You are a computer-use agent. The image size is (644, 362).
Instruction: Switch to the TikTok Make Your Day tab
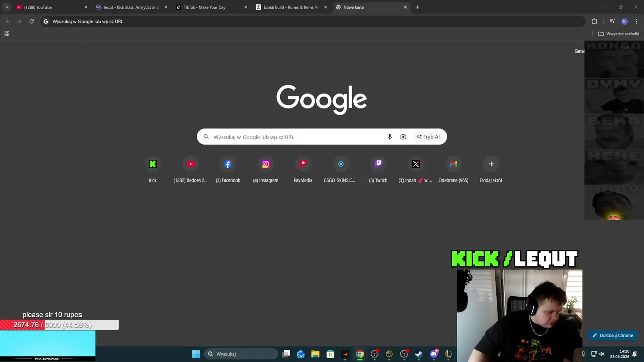211,7
